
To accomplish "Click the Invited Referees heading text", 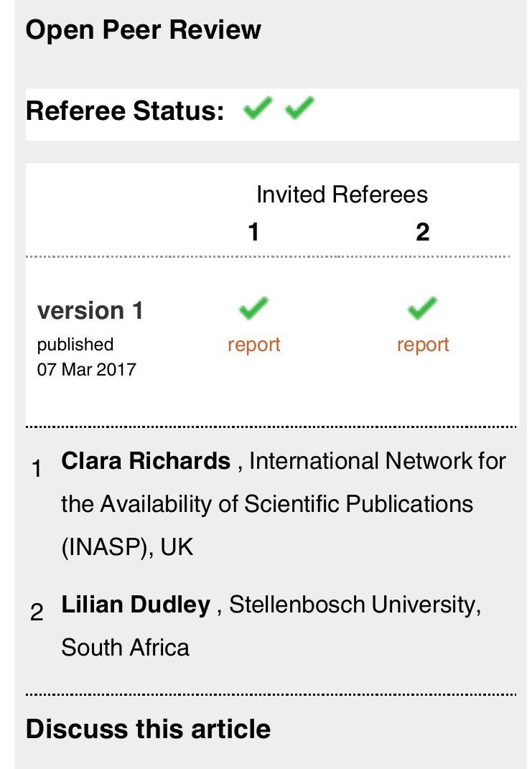I will coord(342,195).
